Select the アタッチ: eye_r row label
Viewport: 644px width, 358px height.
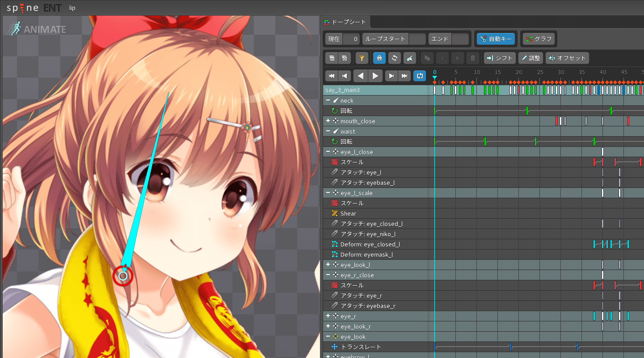pos(361,296)
